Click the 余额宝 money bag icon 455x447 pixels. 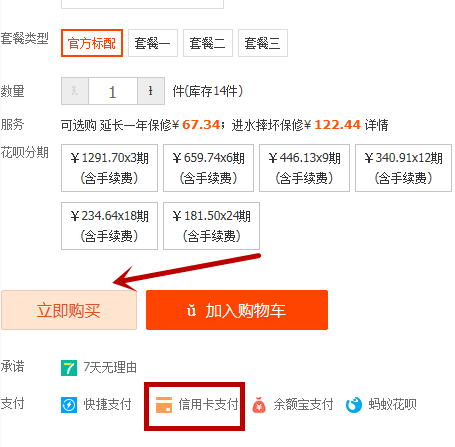tap(259, 405)
